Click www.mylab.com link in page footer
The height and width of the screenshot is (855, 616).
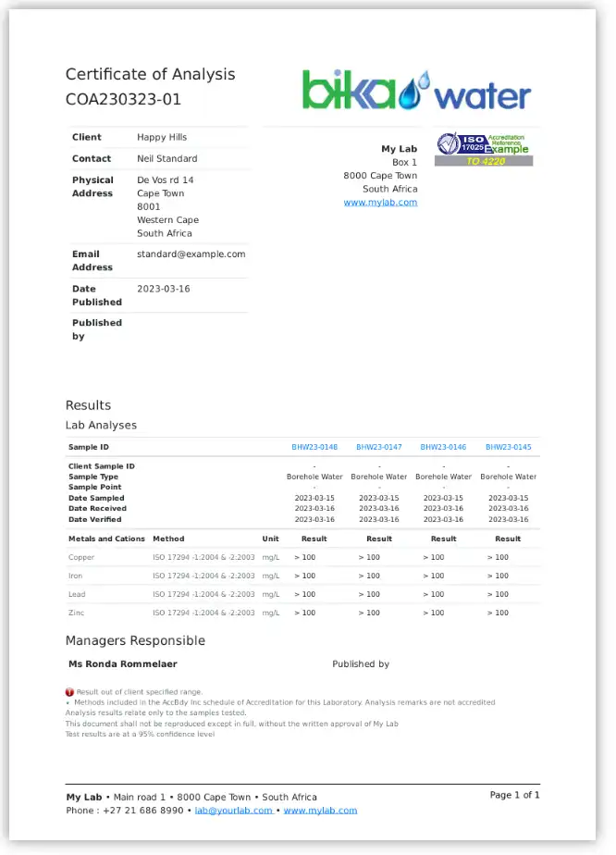point(321,811)
